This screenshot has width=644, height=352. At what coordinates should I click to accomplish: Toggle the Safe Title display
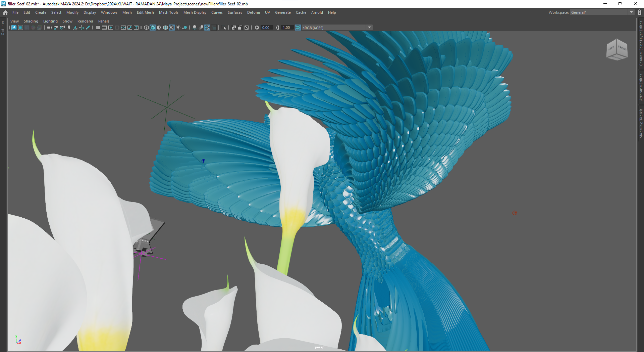pos(136,28)
